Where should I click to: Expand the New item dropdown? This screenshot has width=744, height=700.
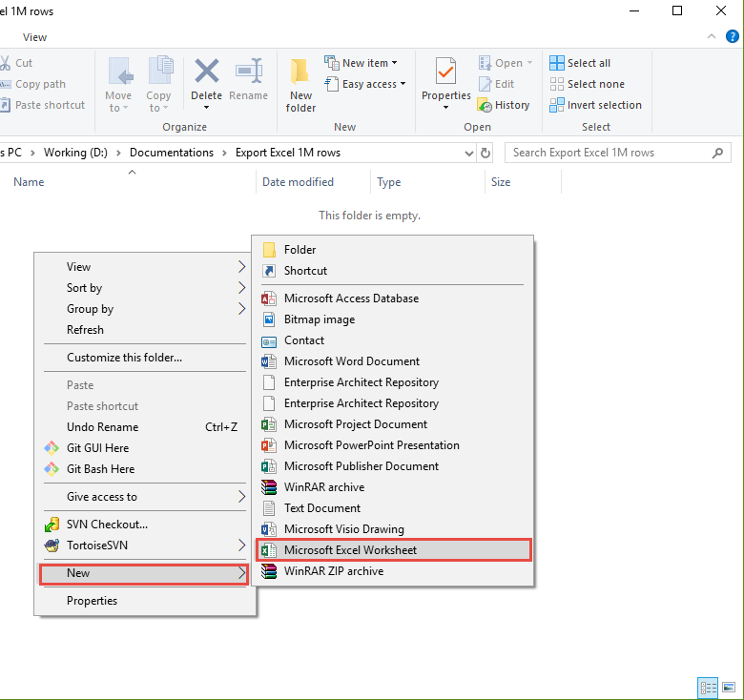[x=363, y=63]
